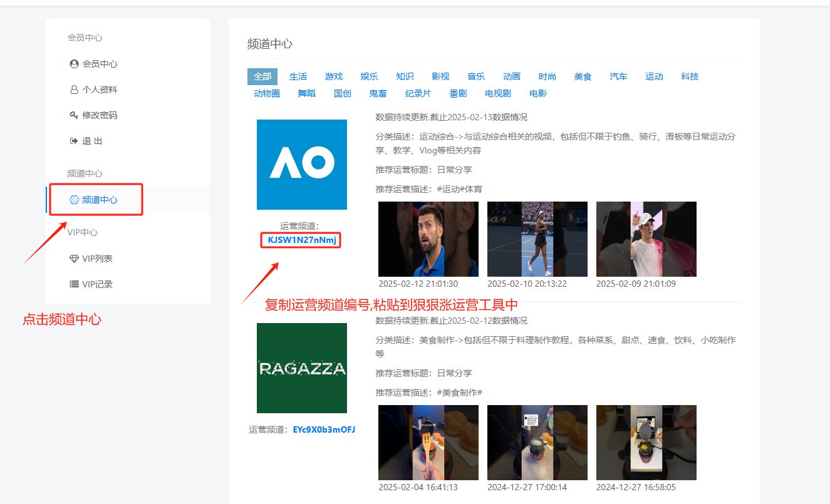830x504 pixels.
Task: Select the 番剧 category tab
Action: 458,93
